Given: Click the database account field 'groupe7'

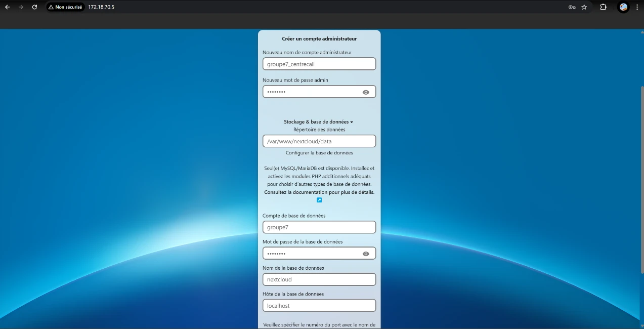Looking at the screenshot, I should [x=319, y=227].
